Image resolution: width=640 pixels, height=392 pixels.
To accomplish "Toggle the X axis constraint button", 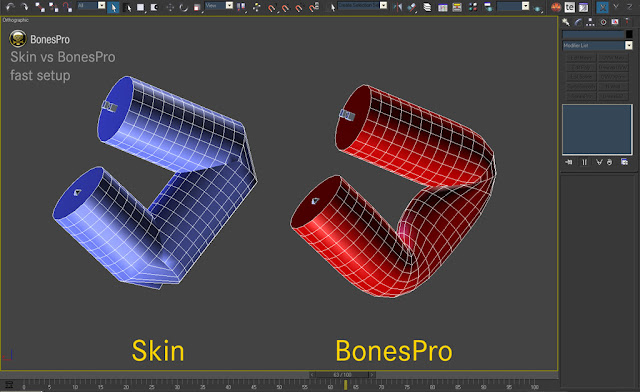I will [602, 7].
